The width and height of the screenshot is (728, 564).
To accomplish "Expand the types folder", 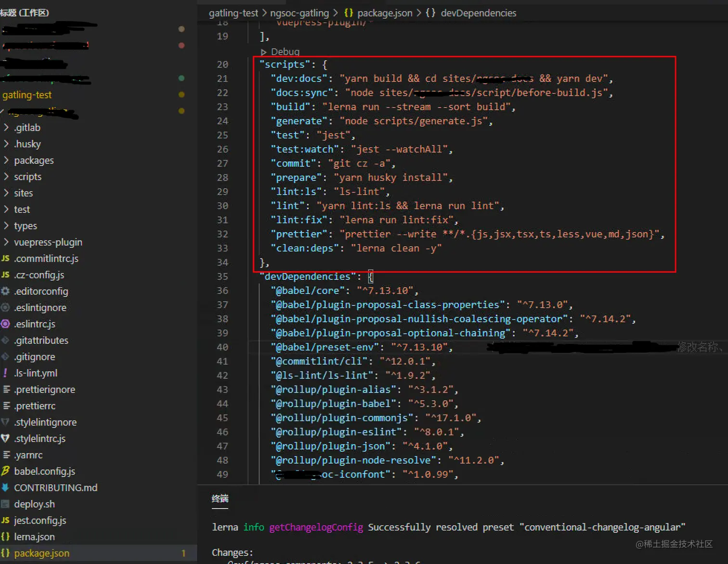I will click(x=6, y=226).
